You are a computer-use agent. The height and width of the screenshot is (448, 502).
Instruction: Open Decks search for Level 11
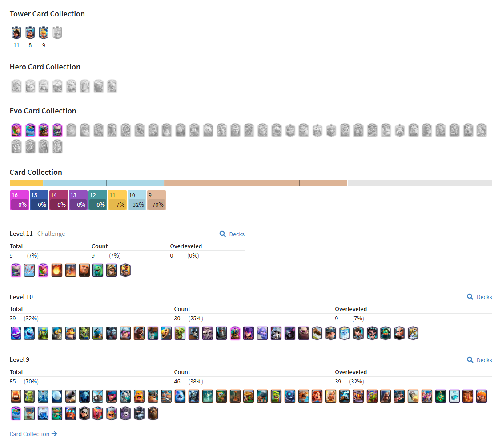232,234
